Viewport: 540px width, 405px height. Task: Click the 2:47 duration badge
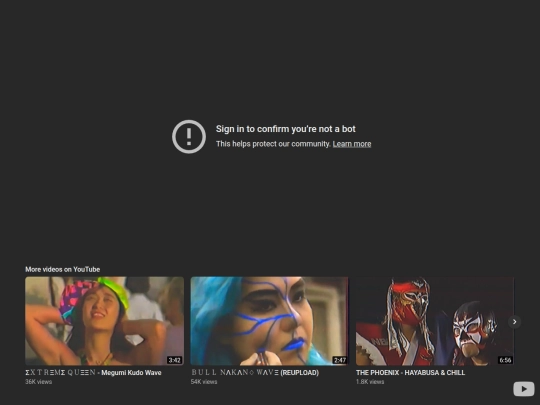pos(340,360)
